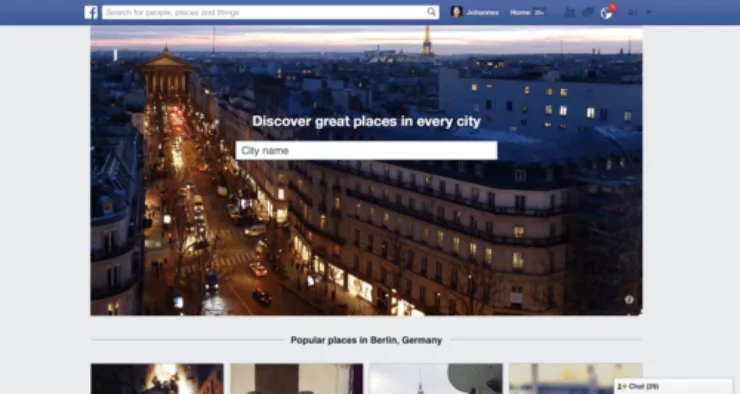
Task: Click info icon on cover photo
Action: (629, 299)
